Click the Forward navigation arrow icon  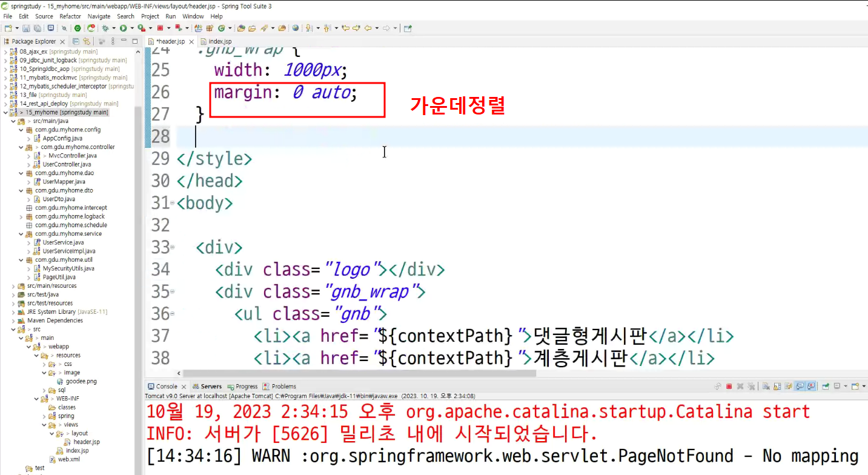[x=386, y=28]
